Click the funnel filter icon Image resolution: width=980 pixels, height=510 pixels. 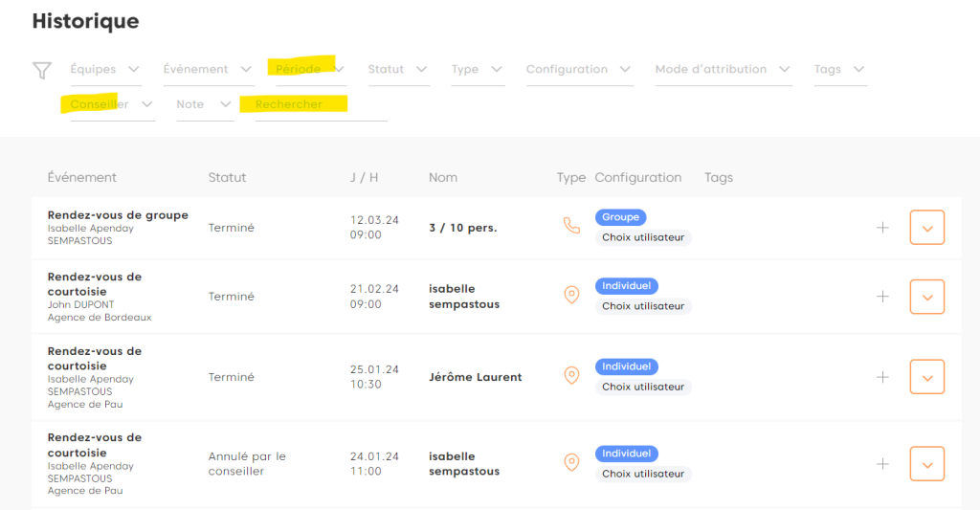tap(41, 70)
